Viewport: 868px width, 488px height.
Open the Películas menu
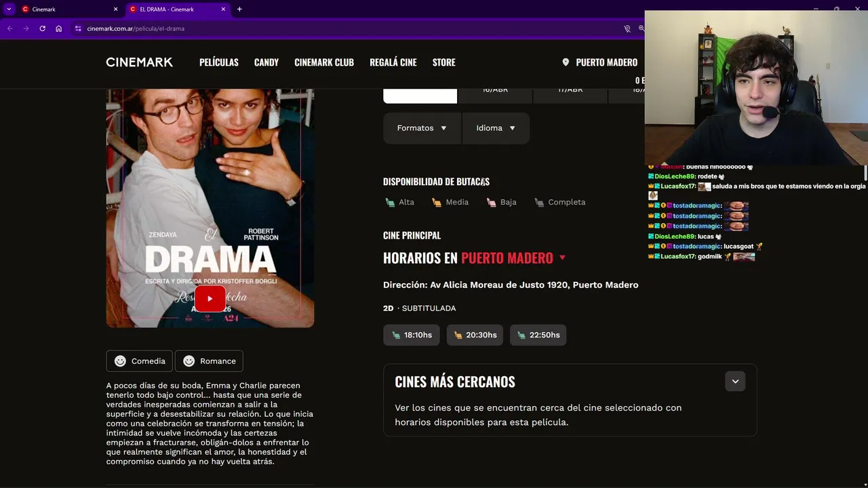[x=218, y=62]
